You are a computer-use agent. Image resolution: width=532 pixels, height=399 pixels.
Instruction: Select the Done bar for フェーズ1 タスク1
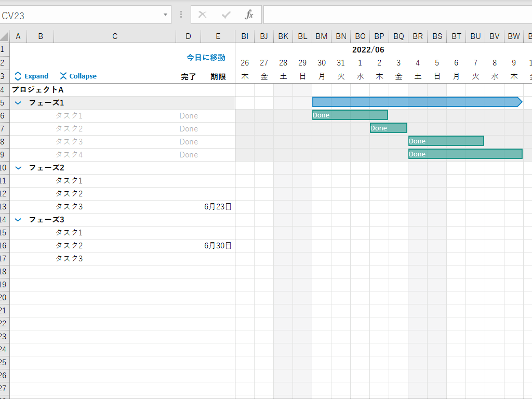[x=350, y=115]
